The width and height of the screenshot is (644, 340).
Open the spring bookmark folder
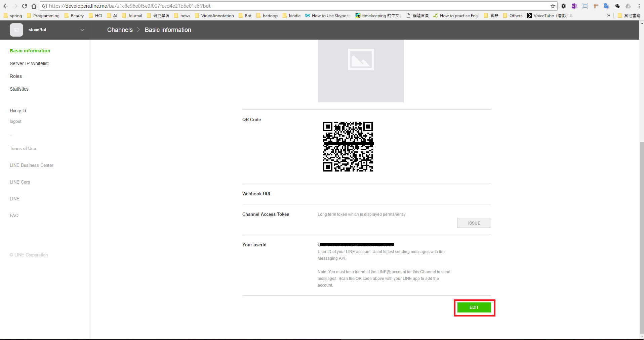pos(13,15)
